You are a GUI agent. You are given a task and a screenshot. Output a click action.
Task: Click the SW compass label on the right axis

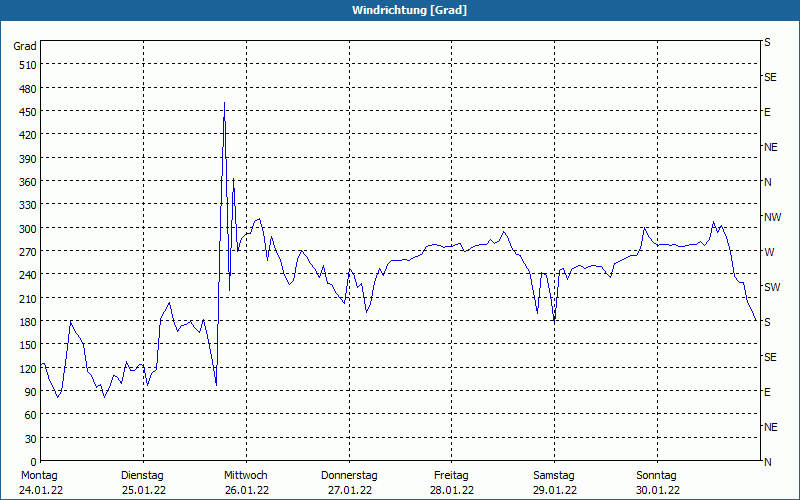771,287
